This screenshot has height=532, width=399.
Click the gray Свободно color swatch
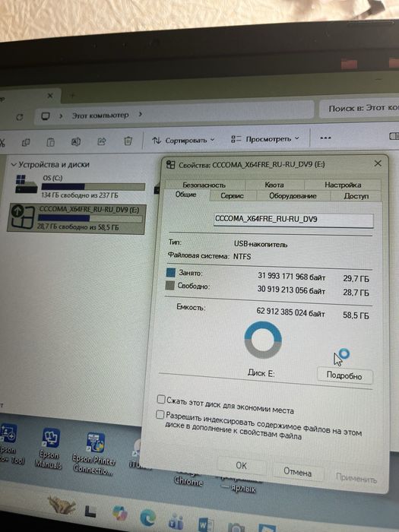pyautogui.click(x=169, y=285)
